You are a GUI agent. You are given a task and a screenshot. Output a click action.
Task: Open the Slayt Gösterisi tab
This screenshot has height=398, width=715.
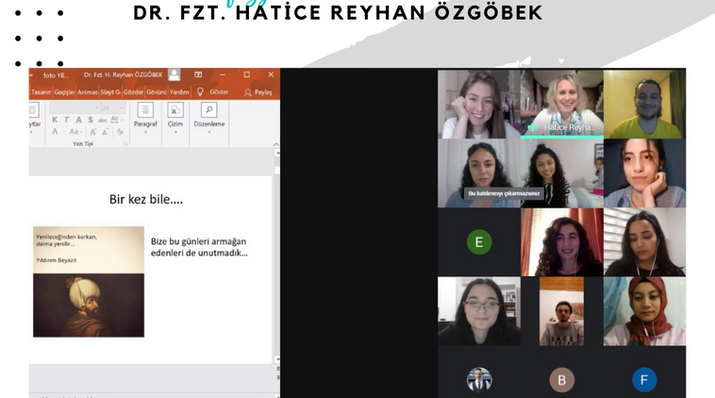click(110, 92)
